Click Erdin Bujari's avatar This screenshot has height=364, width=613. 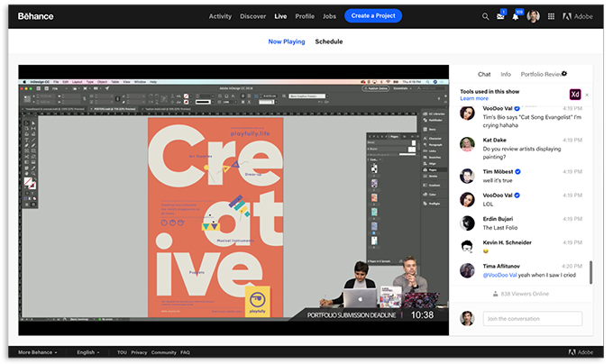[467, 223]
